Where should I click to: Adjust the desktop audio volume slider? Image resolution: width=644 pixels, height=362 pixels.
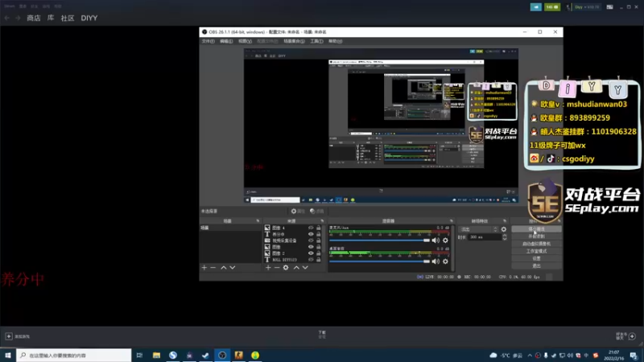379,261
